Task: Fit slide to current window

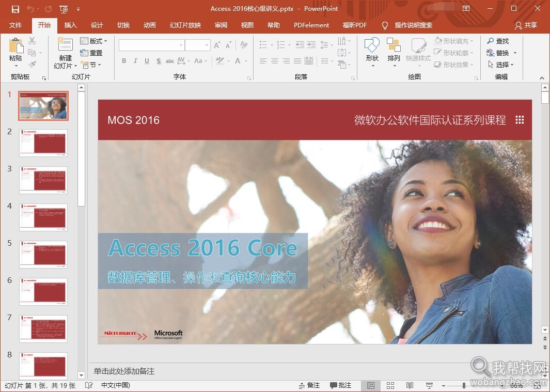Action: click(x=538, y=386)
